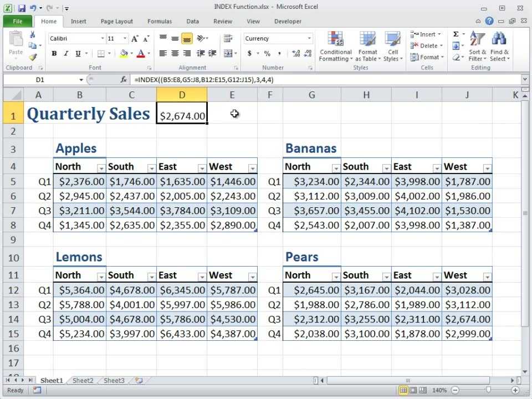Switch to the Page Layout tab

[x=117, y=22]
